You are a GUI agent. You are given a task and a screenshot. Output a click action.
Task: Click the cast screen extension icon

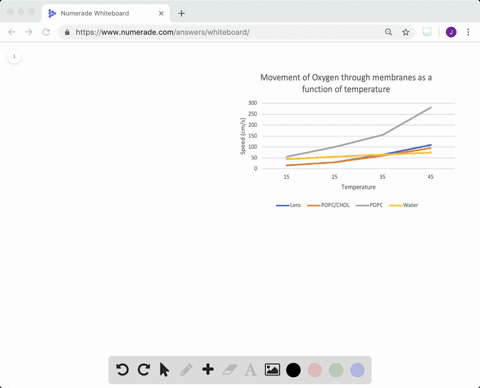(x=427, y=32)
